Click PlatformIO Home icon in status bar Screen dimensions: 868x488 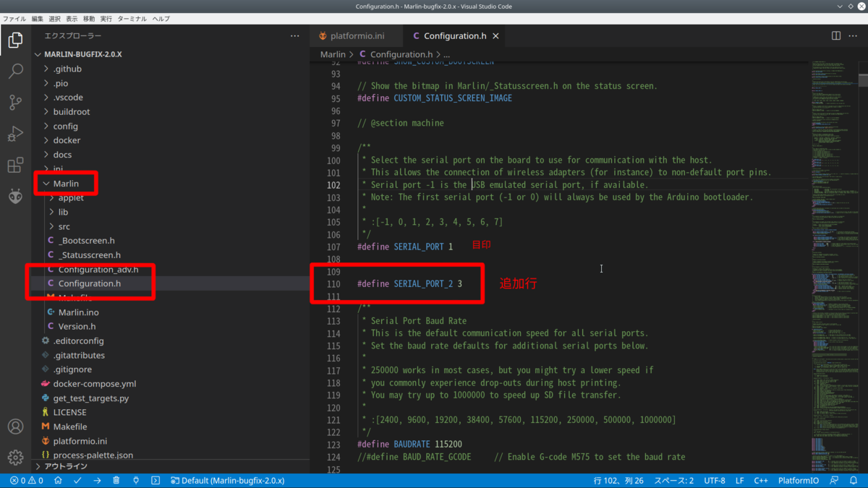tap(58, 481)
